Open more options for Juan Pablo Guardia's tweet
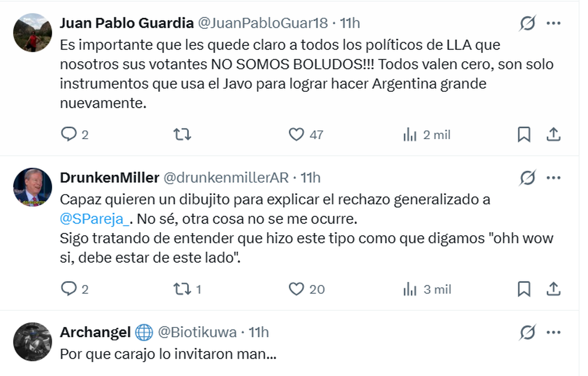 tap(553, 23)
